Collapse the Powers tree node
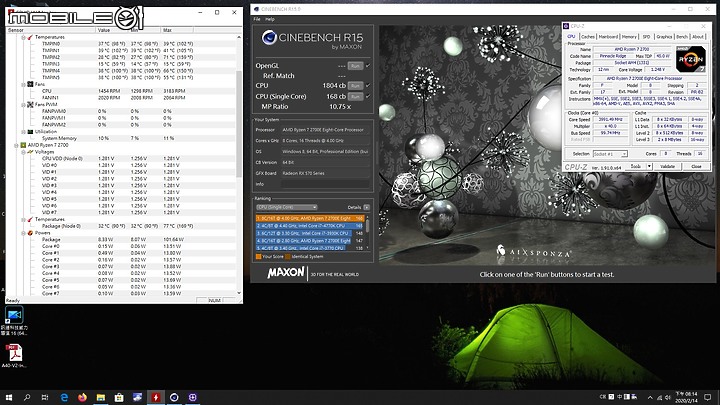 coord(23,233)
